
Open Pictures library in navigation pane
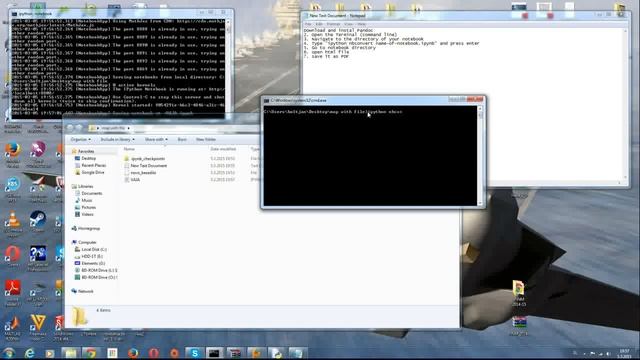[x=88, y=207]
